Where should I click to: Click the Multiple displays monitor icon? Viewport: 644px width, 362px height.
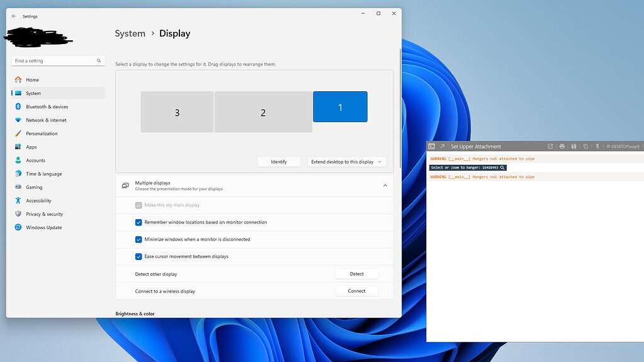click(125, 186)
